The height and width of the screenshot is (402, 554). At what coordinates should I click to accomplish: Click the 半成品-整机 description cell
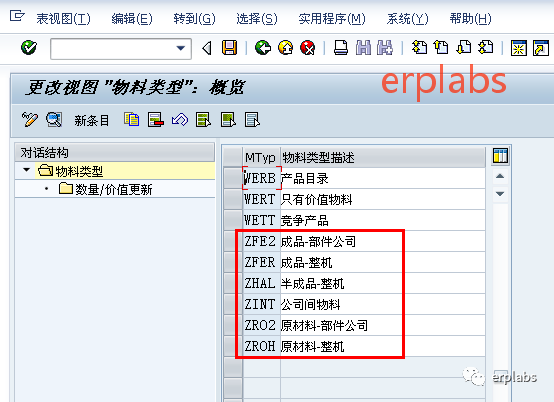tap(383, 284)
